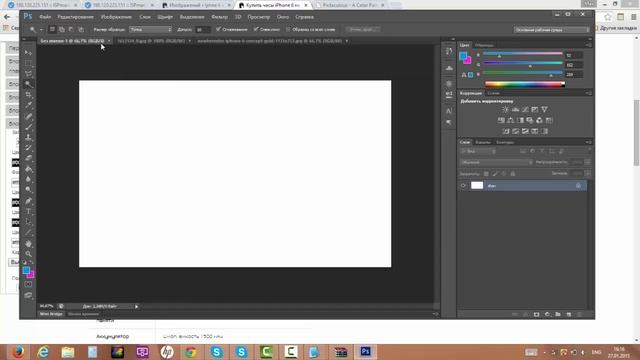Open the Окно menu
640x360 pixels.
coord(282,17)
